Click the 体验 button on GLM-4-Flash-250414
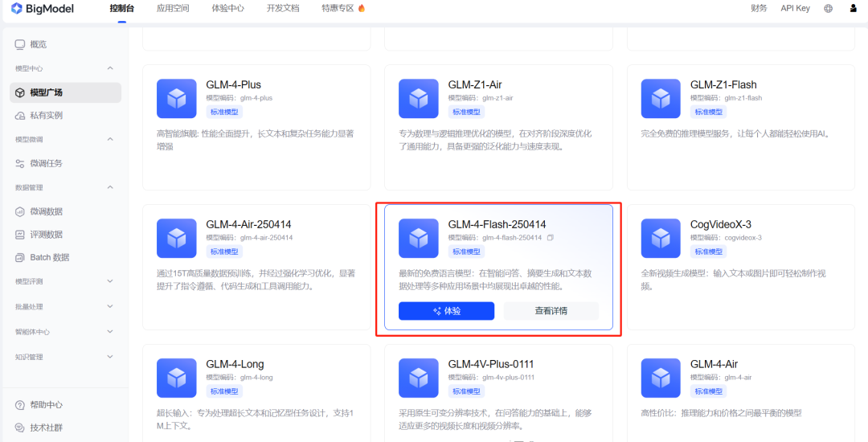Viewport: 868px width, 442px height. (446, 311)
